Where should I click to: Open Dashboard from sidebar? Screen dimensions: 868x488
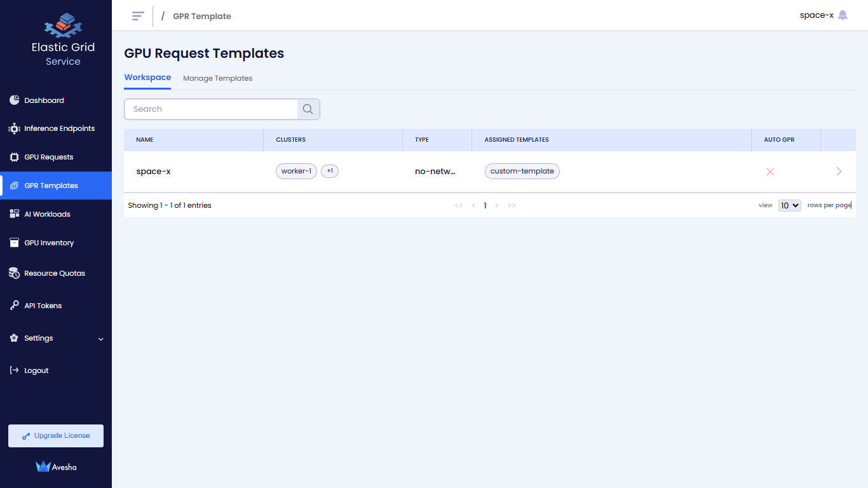tap(44, 100)
